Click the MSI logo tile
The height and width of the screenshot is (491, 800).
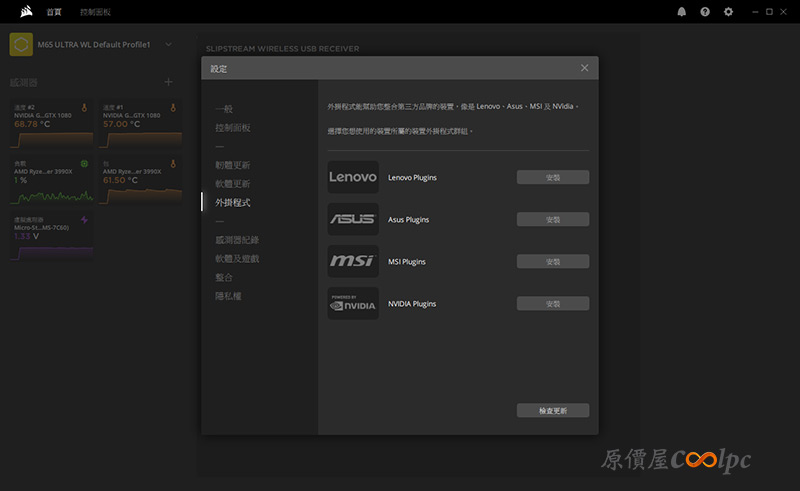pos(353,261)
